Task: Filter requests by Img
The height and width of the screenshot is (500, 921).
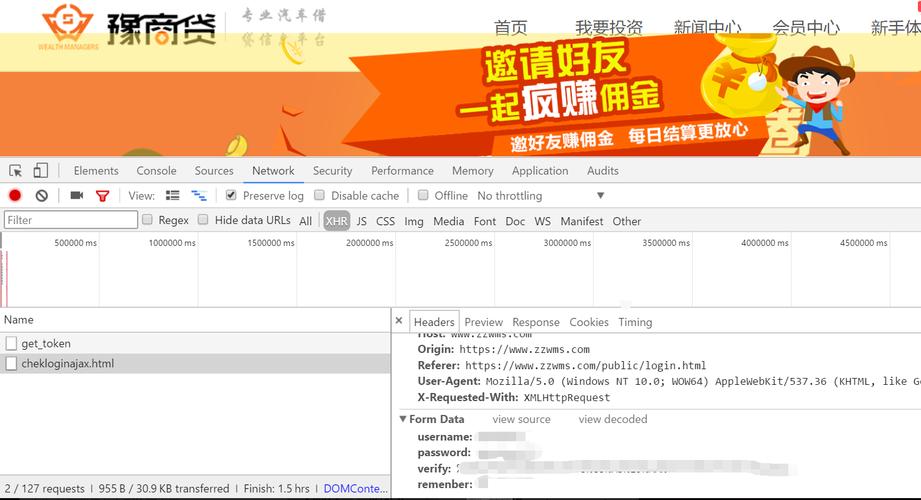Action: [414, 221]
